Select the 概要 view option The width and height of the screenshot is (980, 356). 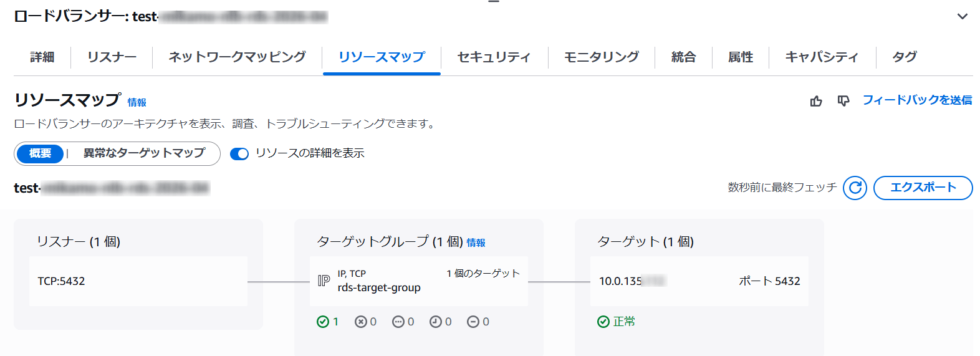coord(41,153)
